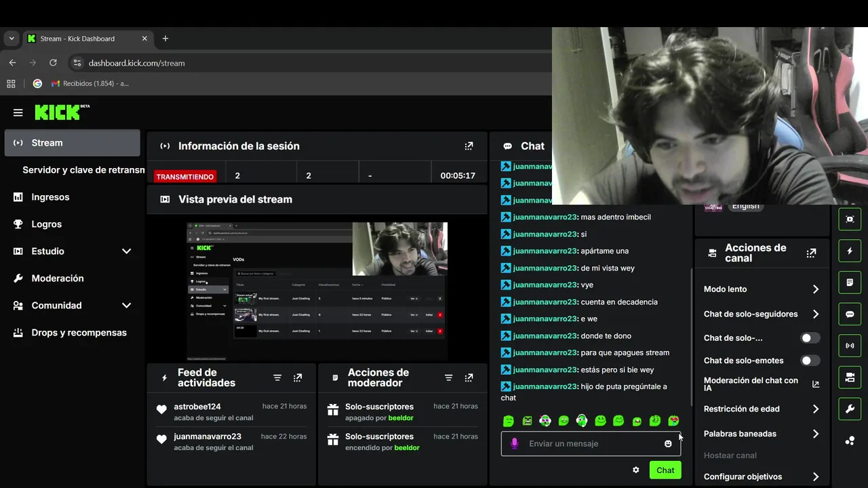The width and height of the screenshot is (868, 488).
Task: Open Configurar objetivos options chevron
Action: pyautogui.click(x=816, y=476)
